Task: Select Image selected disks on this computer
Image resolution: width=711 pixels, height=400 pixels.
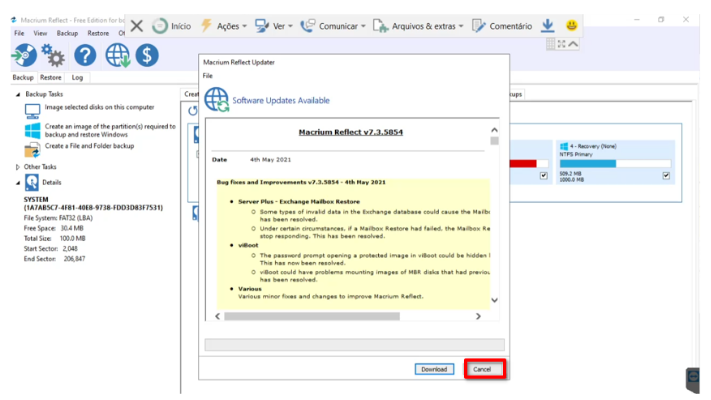Action: [x=99, y=107]
